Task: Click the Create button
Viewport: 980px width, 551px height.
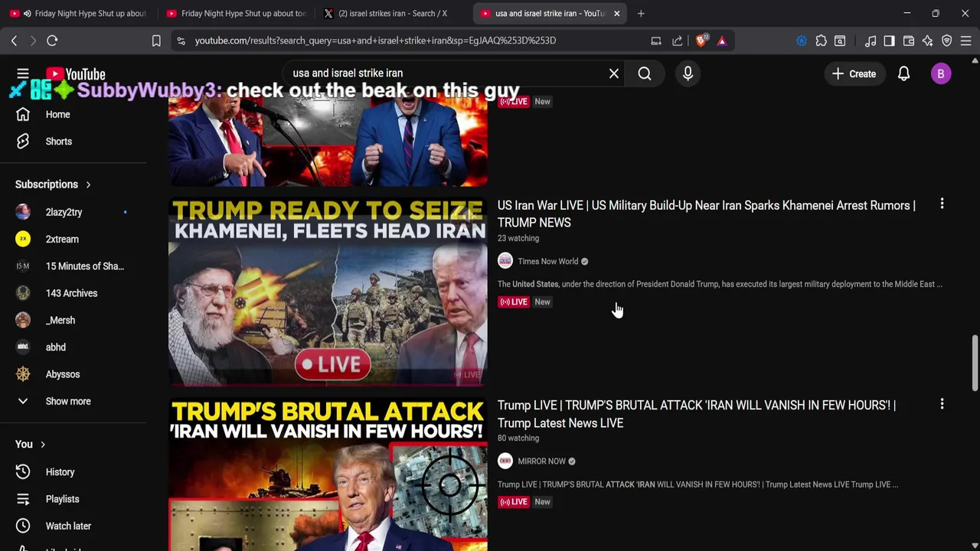Action: tap(854, 74)
